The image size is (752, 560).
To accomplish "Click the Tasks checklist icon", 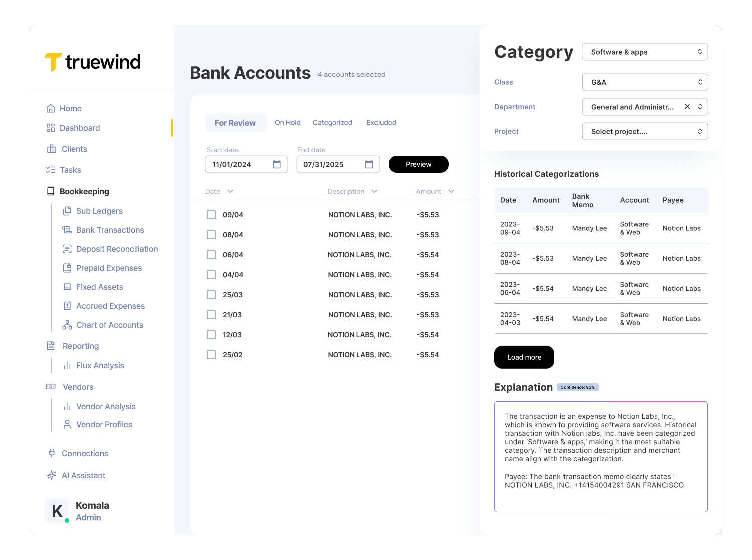I will (51, 170).
